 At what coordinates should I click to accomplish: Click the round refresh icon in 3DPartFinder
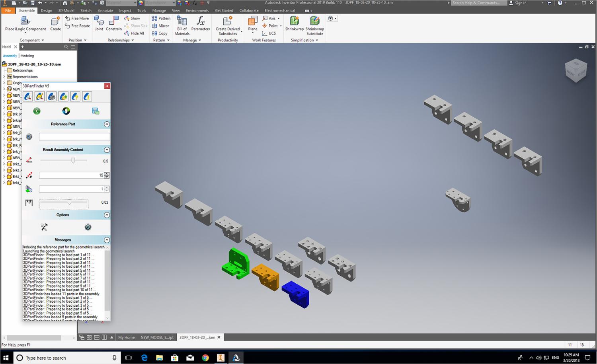coord(66,111)
